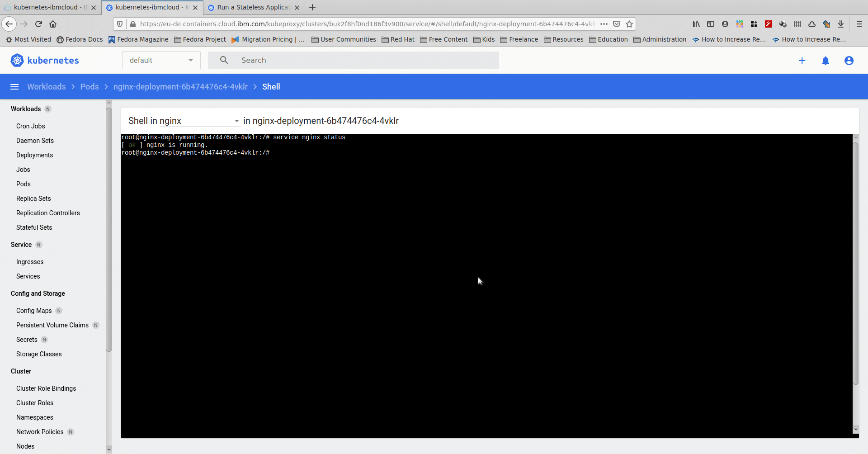Open the Most Visited bookmarks
Image resolution: width=868 pixels, height=454 pixels.
28,39
